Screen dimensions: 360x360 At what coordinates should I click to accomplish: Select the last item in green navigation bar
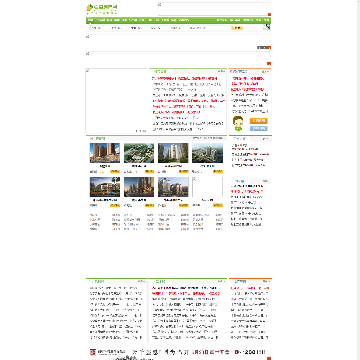point(267,20)
